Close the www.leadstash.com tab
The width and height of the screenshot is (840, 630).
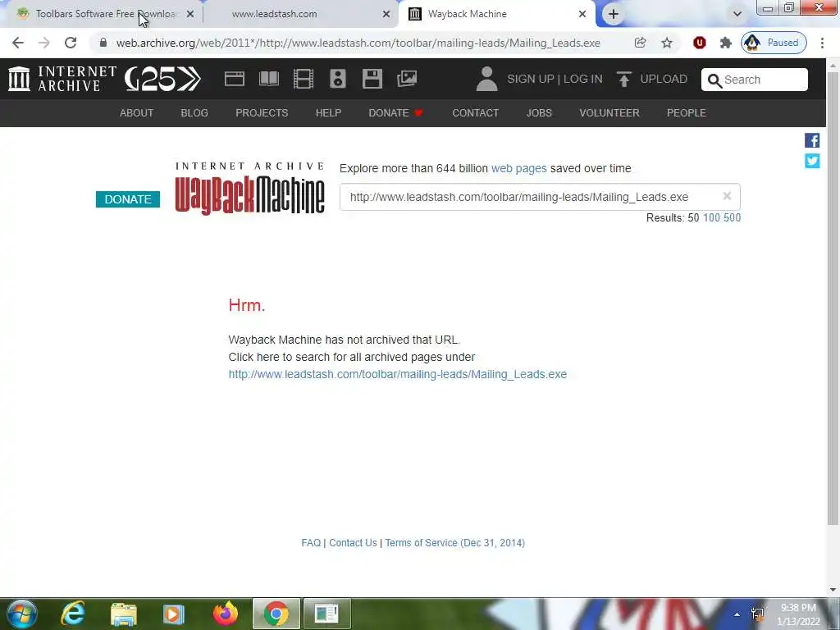(x=386, y=14)
